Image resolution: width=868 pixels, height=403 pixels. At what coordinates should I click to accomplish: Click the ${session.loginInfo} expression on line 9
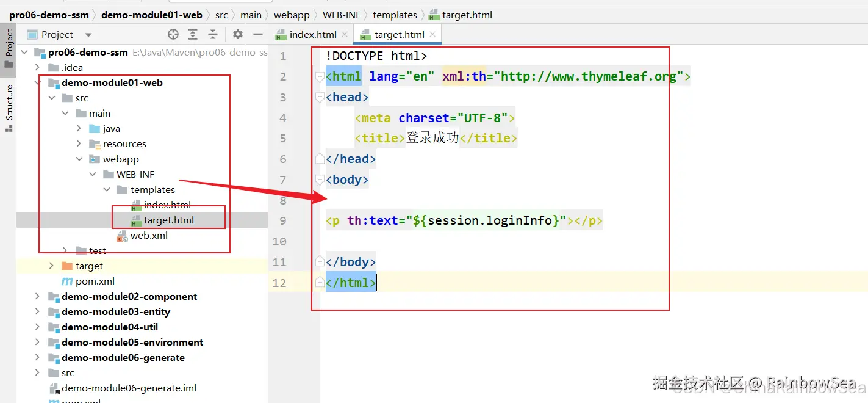click(486, 220)
